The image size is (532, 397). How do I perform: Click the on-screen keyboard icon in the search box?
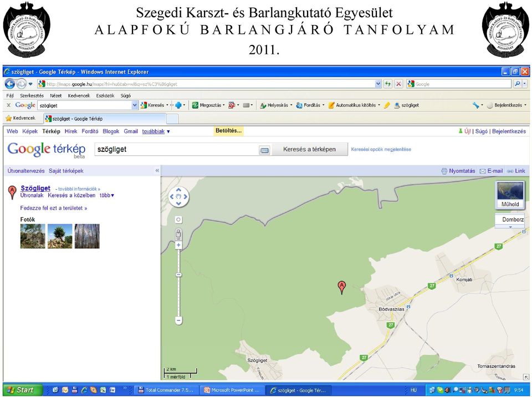[x=265, y=150]
